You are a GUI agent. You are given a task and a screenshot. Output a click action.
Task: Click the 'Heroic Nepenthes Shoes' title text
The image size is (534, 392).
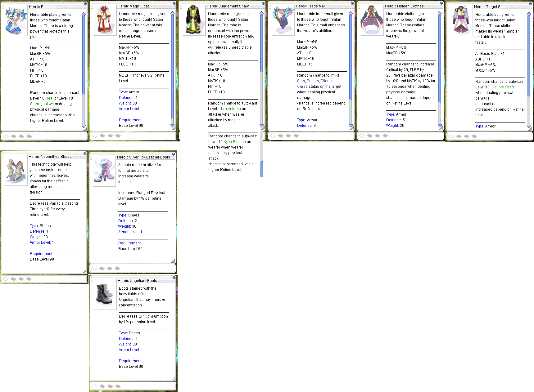coord(50,157)
